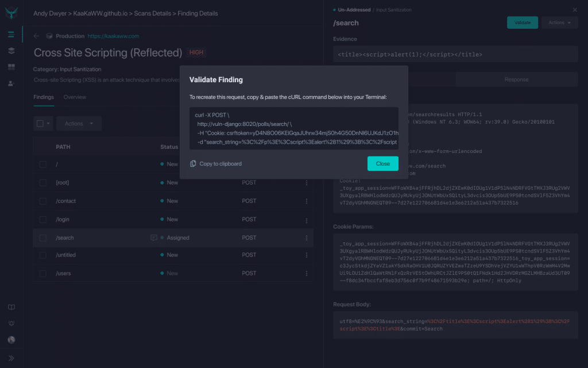This screenshot has height=368, width=588.
Task: Click the Assigned status on /search row
Action: pos(178,238)
